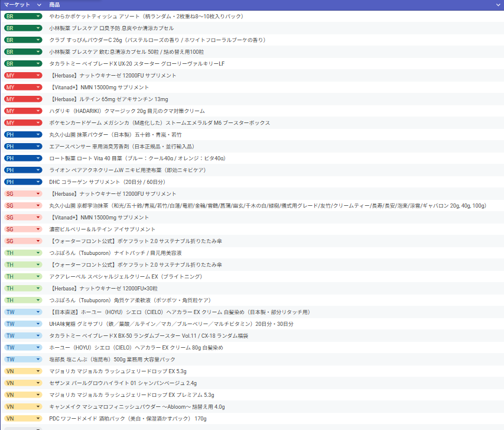Click the light-blue TW chip for 塩部長 塩こんぶ row

pyautogui.click(x=23, y=359)
